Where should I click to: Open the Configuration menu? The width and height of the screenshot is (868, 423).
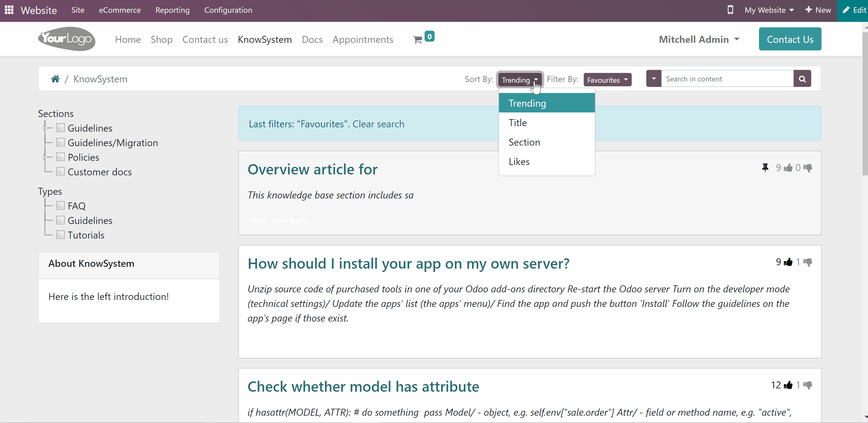228,10
